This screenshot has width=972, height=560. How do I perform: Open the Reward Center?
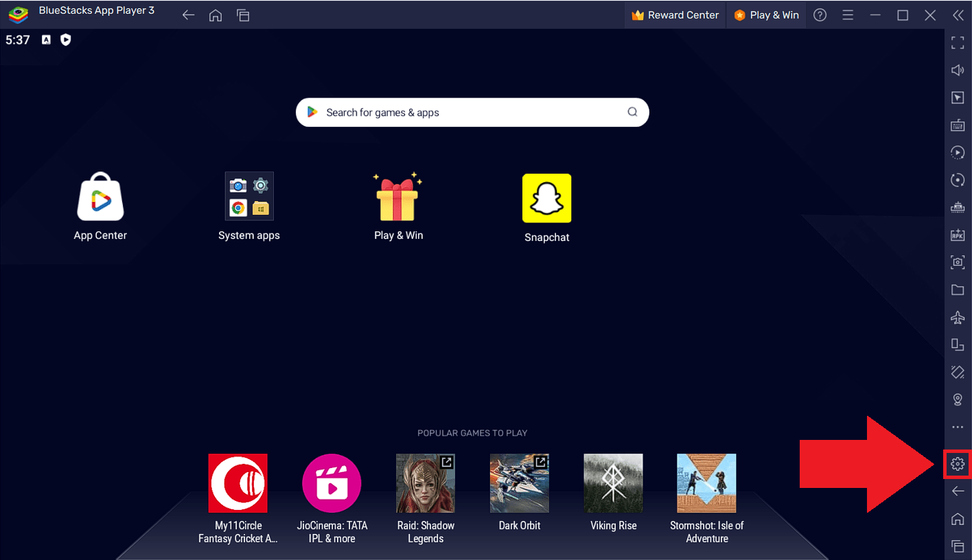pyautogui.click(x=675, y=14)
